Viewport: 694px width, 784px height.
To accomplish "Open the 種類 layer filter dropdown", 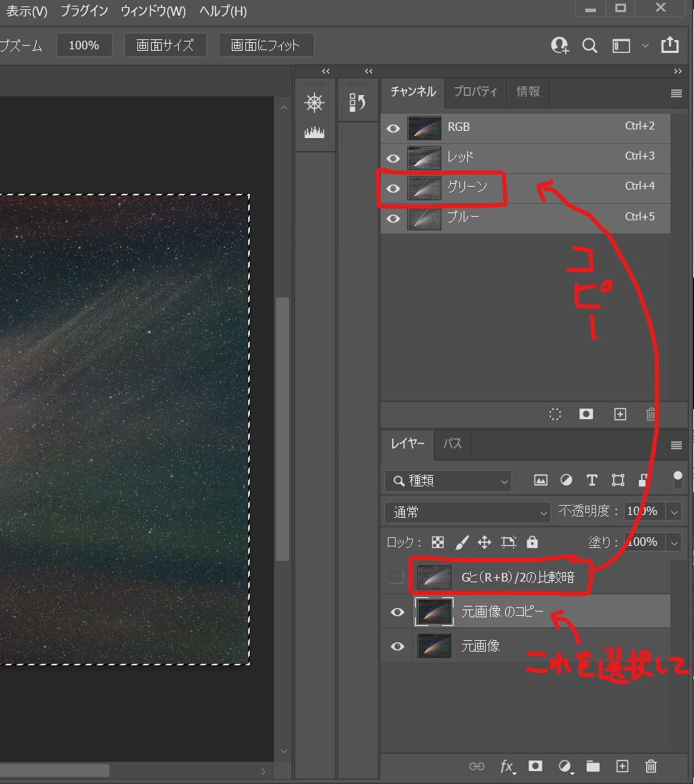I will [x=448, y=481].
